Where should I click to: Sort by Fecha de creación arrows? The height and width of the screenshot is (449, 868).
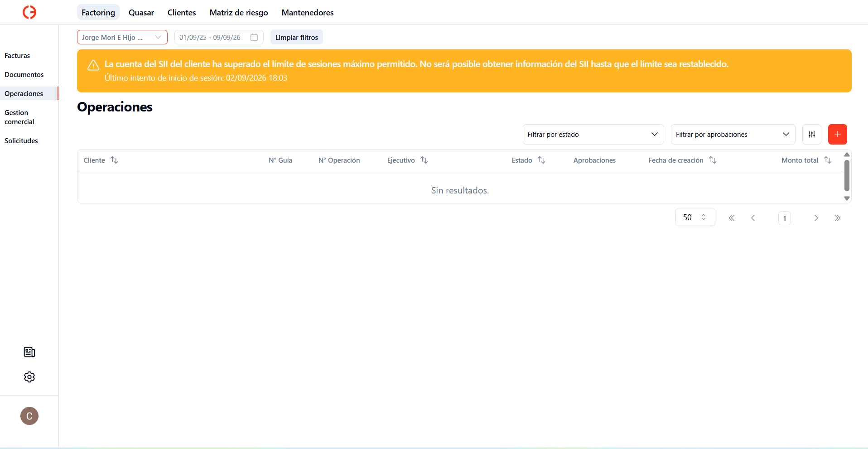pos(713,160)
